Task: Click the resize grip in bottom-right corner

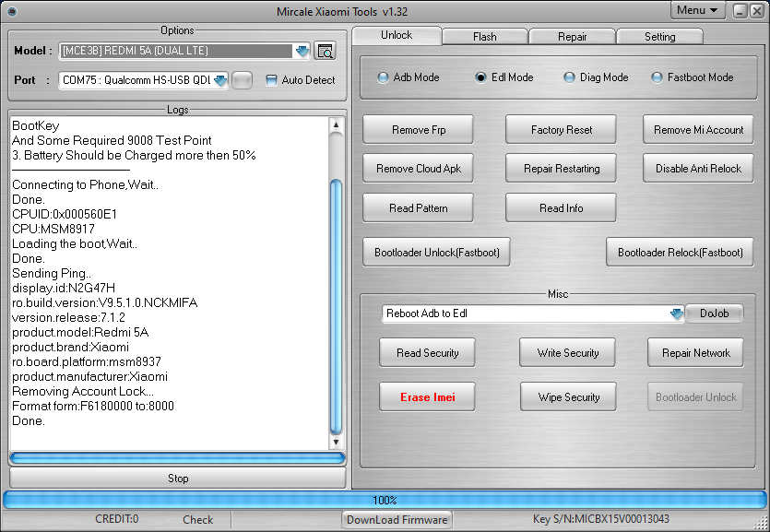Action: pyautogui.click(x=760, y=522)
